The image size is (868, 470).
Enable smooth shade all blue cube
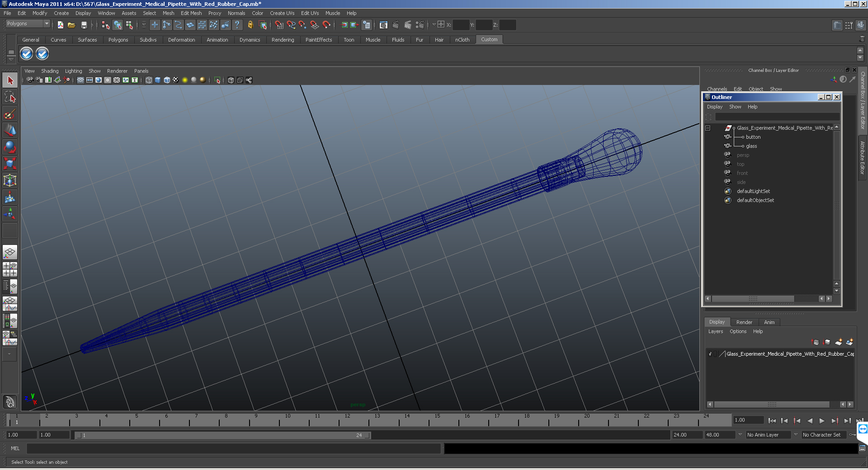point(158,80)
